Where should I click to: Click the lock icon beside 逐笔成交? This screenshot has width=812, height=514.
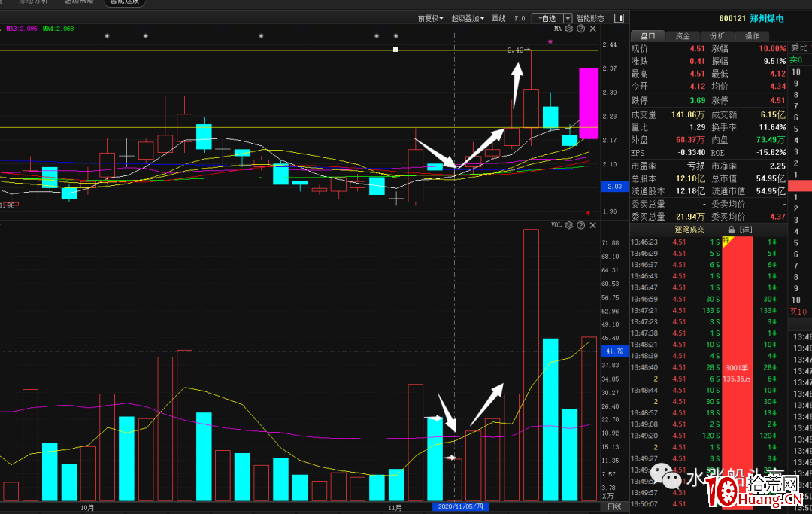click(731, 229)
